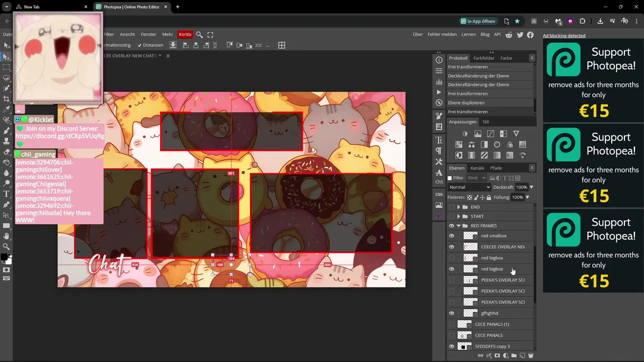Screen dimensions: 644x362
Task: Open the Deckkraft slider arrow
Action: point(531,187)
